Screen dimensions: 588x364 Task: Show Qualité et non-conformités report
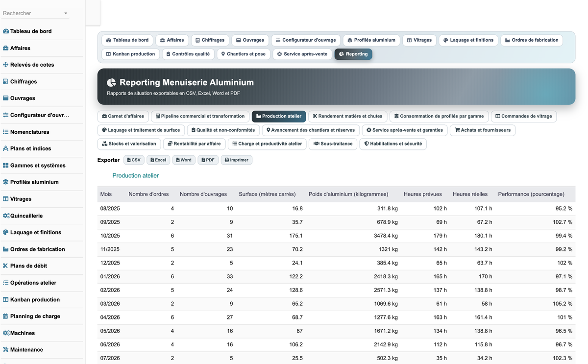[x=223, y=130]
